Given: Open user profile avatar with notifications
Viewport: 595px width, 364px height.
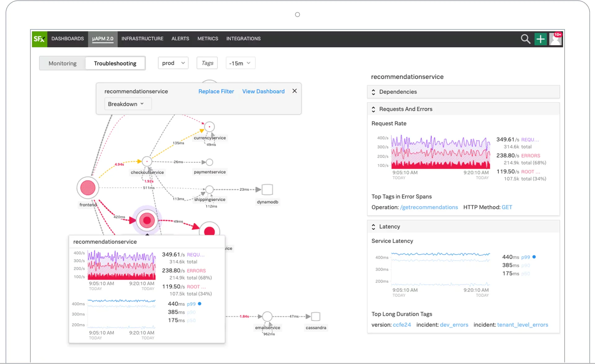Looking at the screenshot, I should click(555, 39).
